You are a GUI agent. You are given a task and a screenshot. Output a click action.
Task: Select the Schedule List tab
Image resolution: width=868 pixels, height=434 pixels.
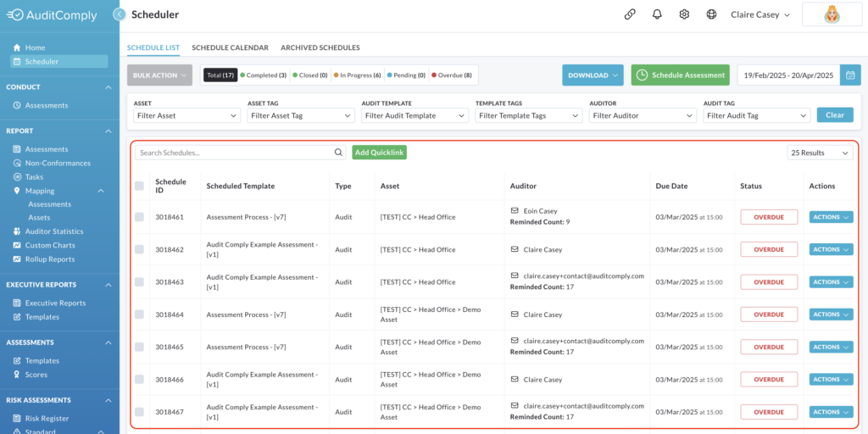pyautogui.click(x=153, y=47)
